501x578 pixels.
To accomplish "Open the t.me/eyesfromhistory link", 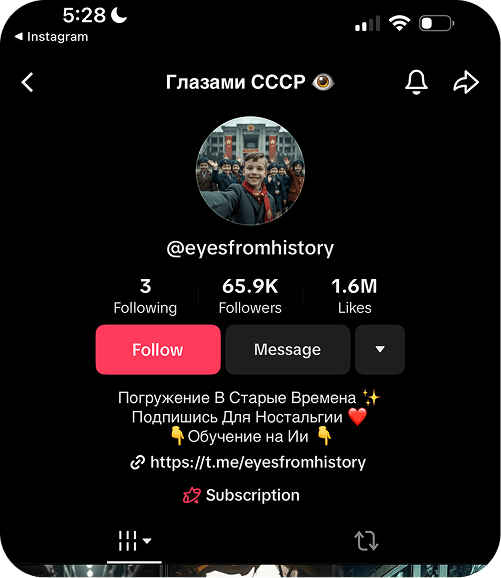I will coord(258,462).
